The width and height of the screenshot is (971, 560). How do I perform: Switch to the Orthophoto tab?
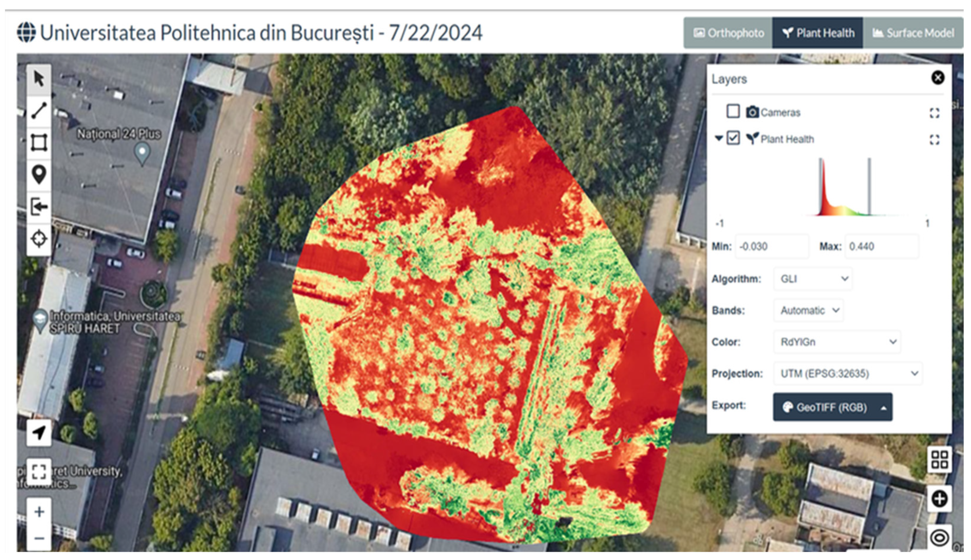click(x=728, y=33)
